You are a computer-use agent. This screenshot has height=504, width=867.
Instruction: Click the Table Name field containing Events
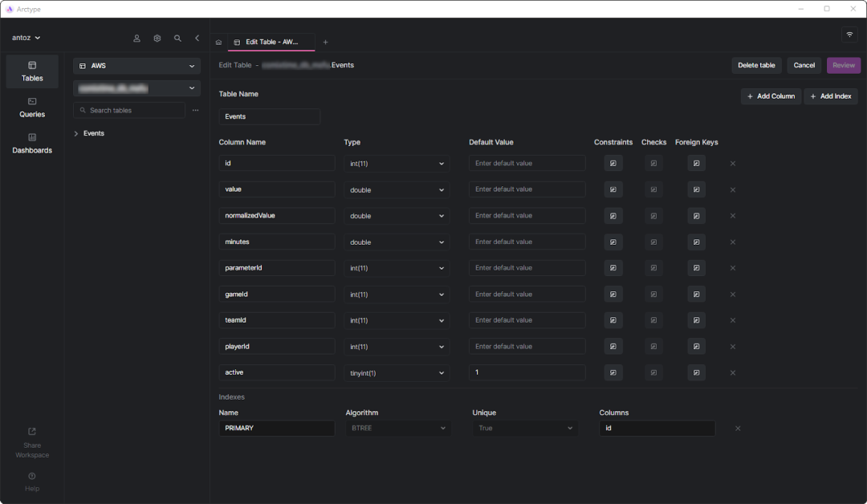[x=269, y=116]
